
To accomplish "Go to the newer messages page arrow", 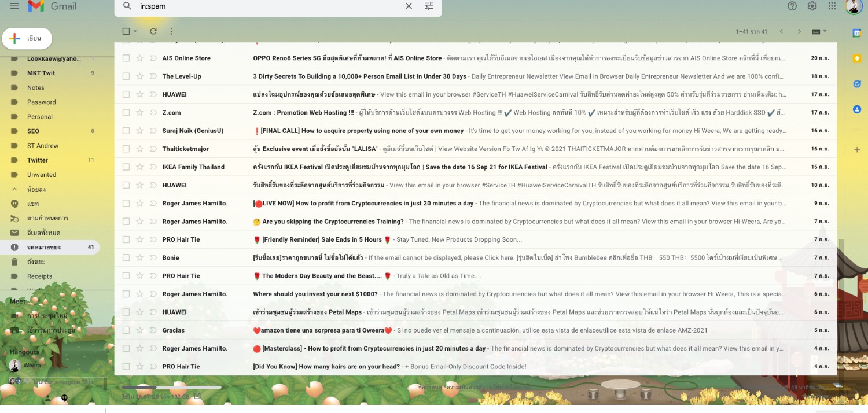I will click(781, 31).
